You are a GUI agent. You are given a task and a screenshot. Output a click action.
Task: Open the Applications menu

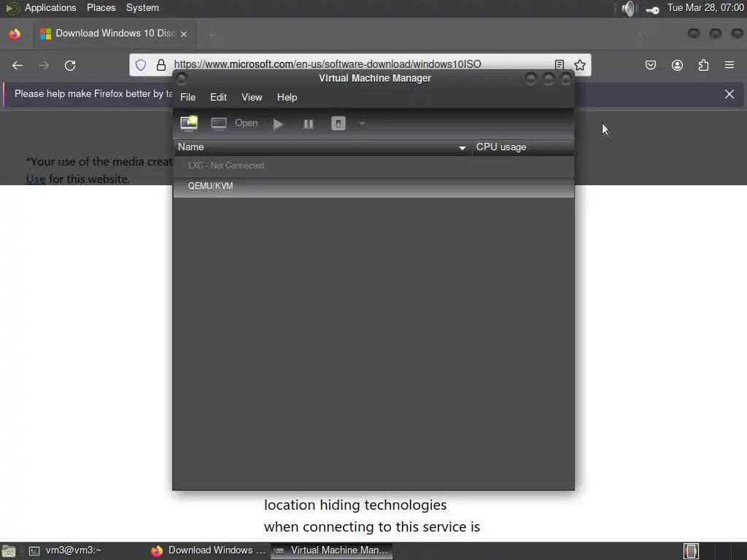point(50,7)
